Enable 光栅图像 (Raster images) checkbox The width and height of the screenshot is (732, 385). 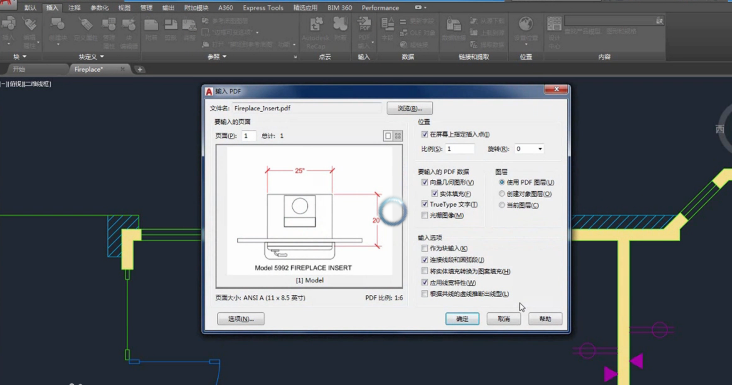424,216
